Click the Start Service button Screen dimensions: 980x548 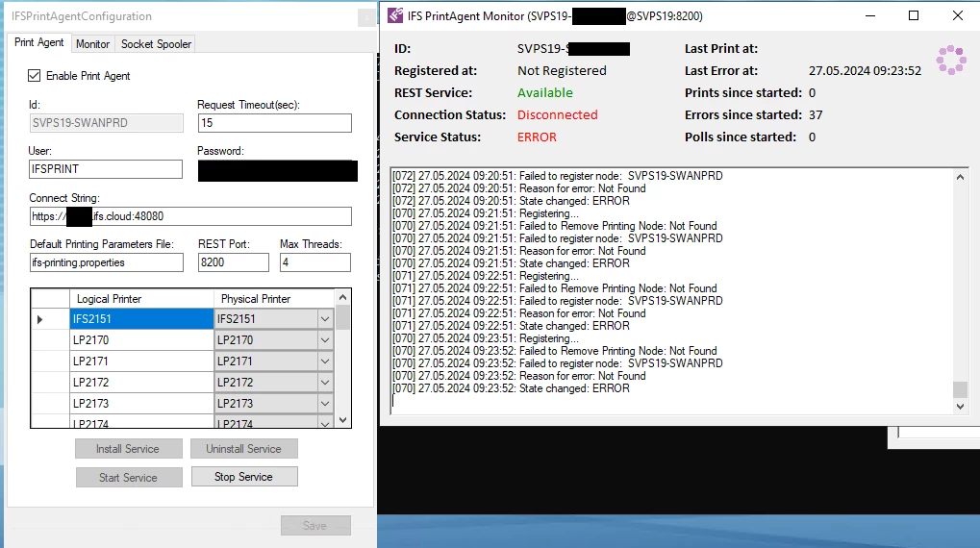(128, 478)
